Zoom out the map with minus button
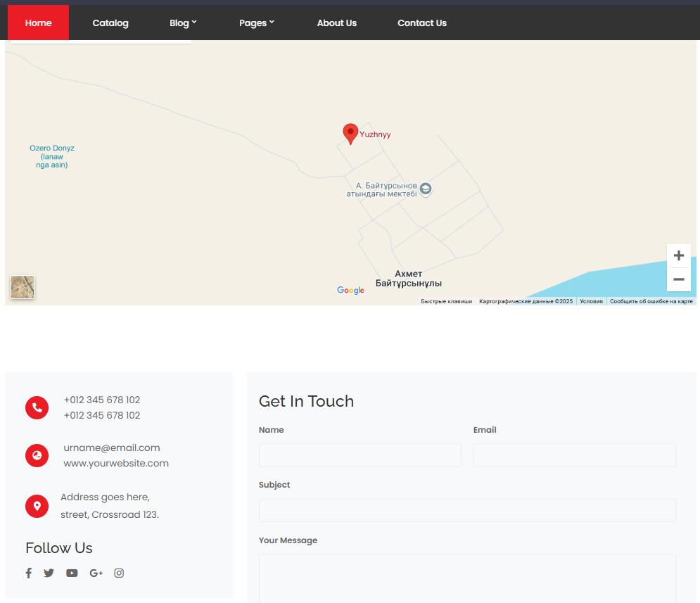Viewport: 700px width, 603px height. (678, 279)
